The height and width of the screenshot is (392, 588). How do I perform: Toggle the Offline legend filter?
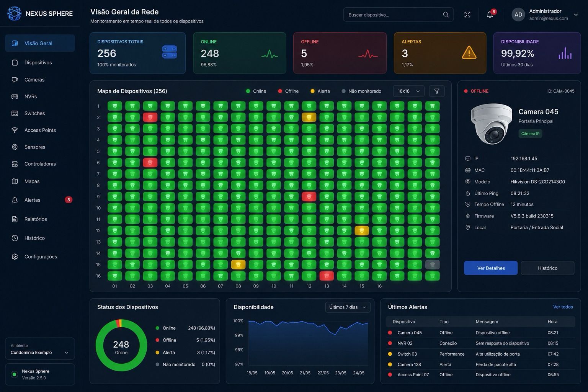(288, 91)
